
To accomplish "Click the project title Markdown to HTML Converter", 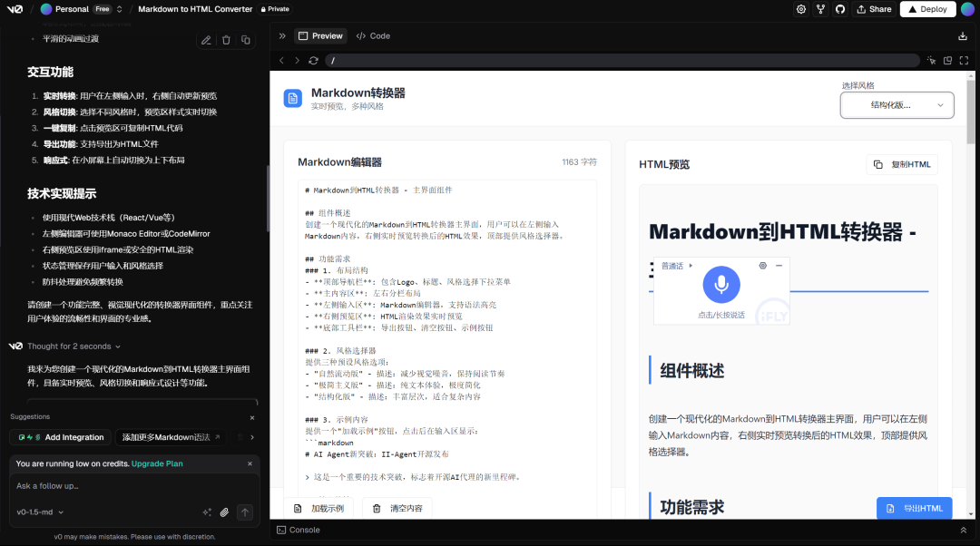I will coord(195,9).
